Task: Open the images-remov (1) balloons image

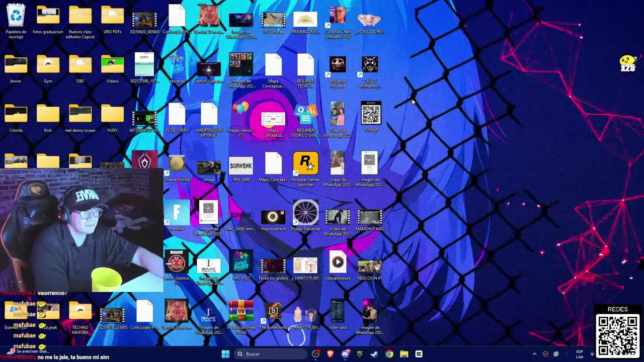Action: point(241,120)
